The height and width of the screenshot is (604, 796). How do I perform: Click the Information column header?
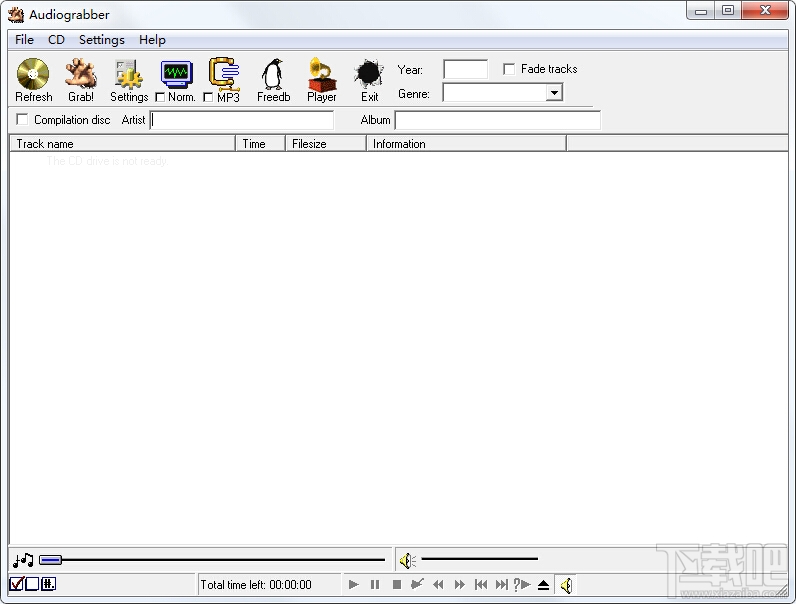(466, 144)
